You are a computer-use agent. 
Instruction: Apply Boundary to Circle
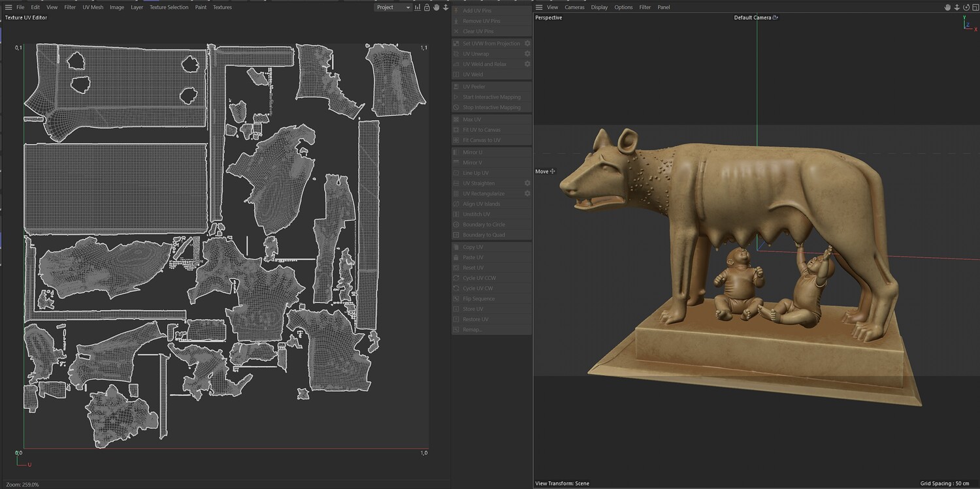coord(491,225)
